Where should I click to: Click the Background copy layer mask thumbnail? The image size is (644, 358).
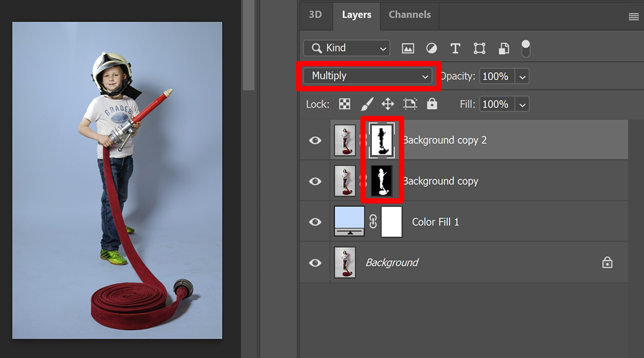coord(382,180)
